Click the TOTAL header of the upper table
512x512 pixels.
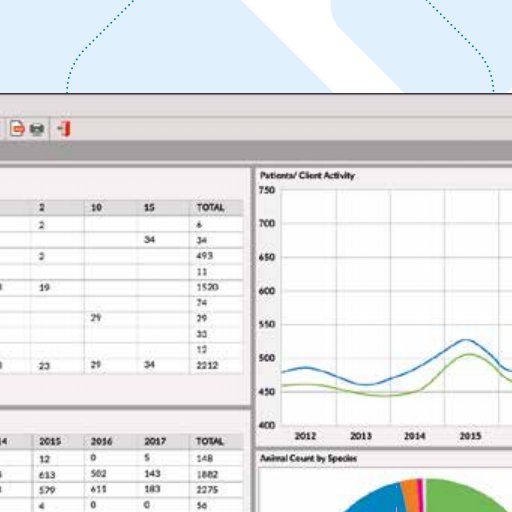211,208
